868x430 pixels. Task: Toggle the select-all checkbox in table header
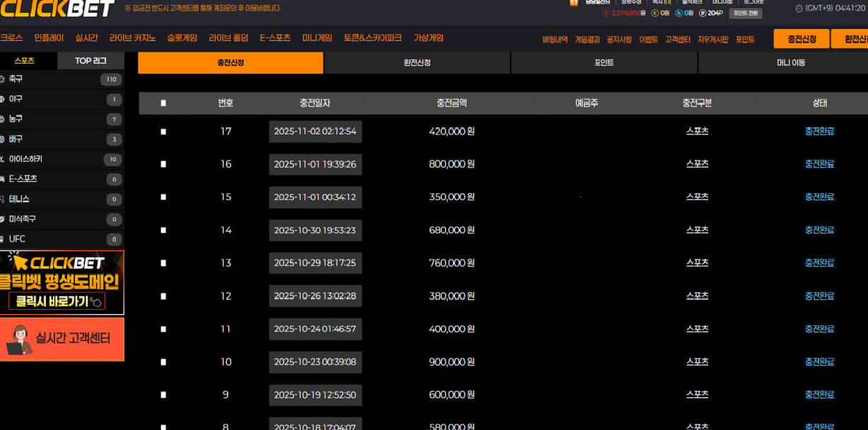click(x=163, y=103)
